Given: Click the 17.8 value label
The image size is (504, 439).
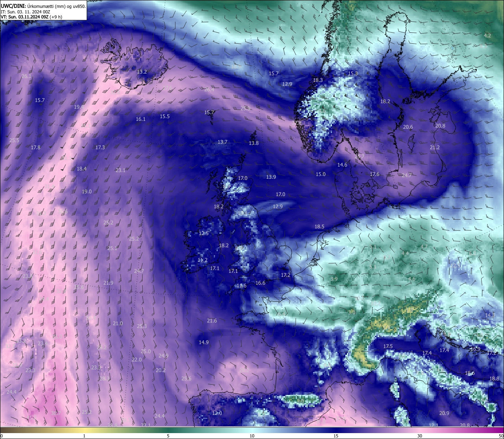Looking at the screenshot, I should (x=35, y=147).
